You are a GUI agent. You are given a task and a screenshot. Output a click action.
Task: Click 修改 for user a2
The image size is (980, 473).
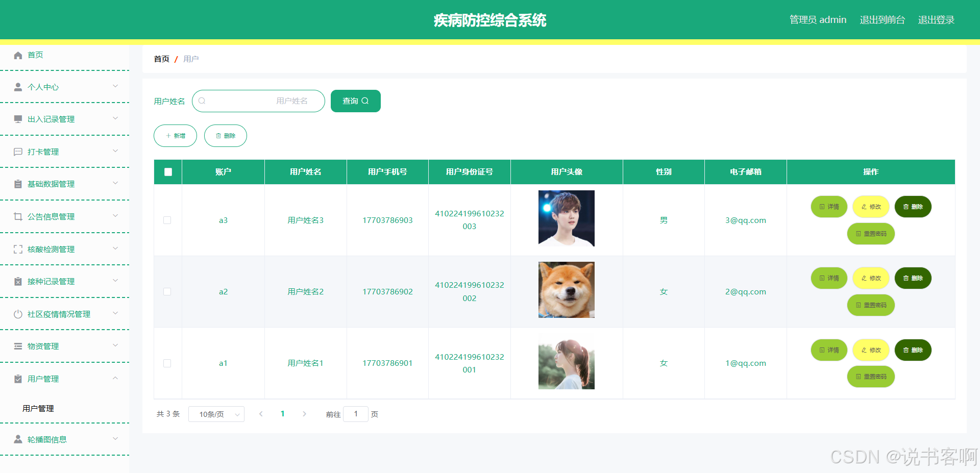pos(871,278)
